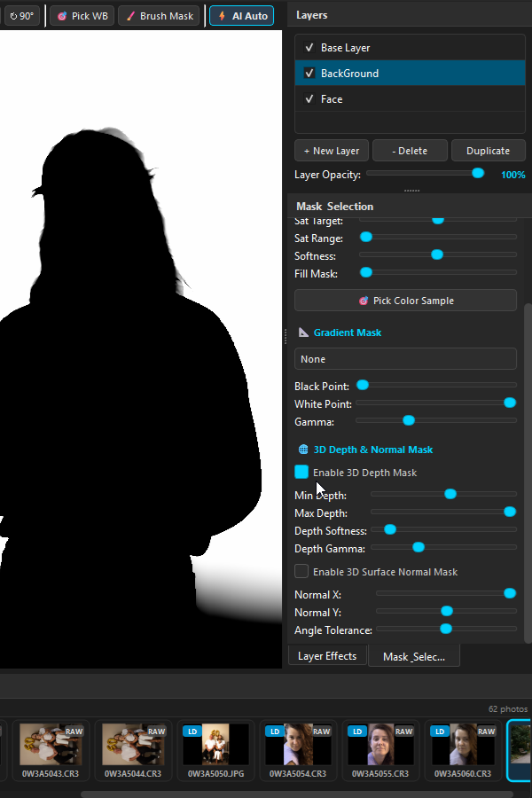532x798 pixels.
Task: Click the LD badge on 0W3A5050.JPG
Action: click(192, 731)
